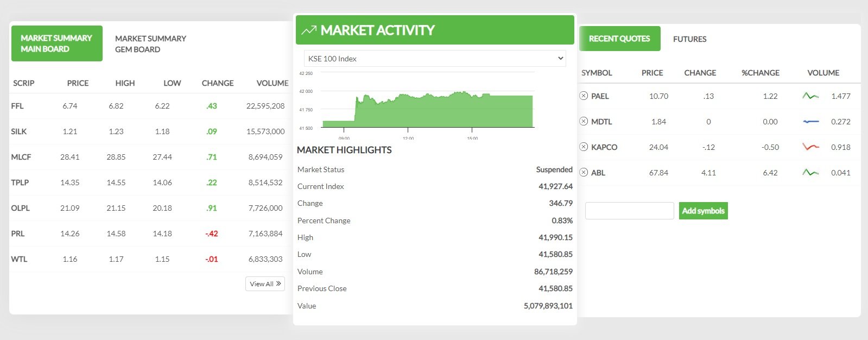Click the symbol entry text field
Image resolution: width=868 pixels, height=340 pixels.
pos(629,211)
